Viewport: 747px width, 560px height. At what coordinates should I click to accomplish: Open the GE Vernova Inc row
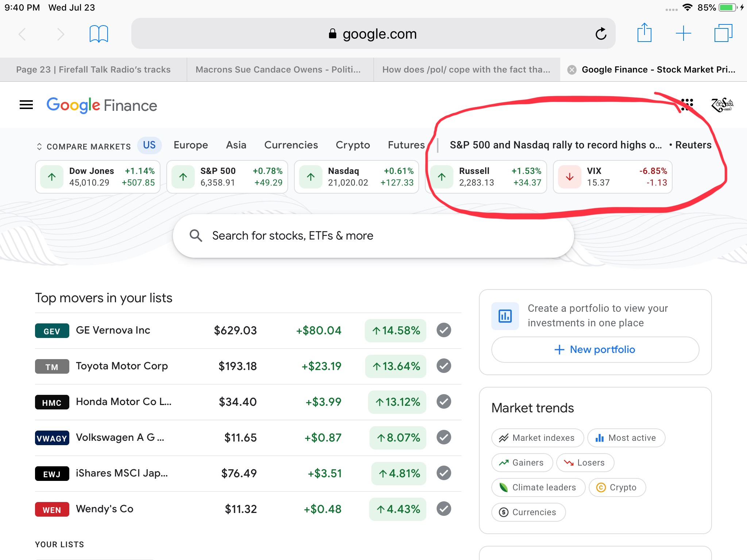(x=248, y=331)
